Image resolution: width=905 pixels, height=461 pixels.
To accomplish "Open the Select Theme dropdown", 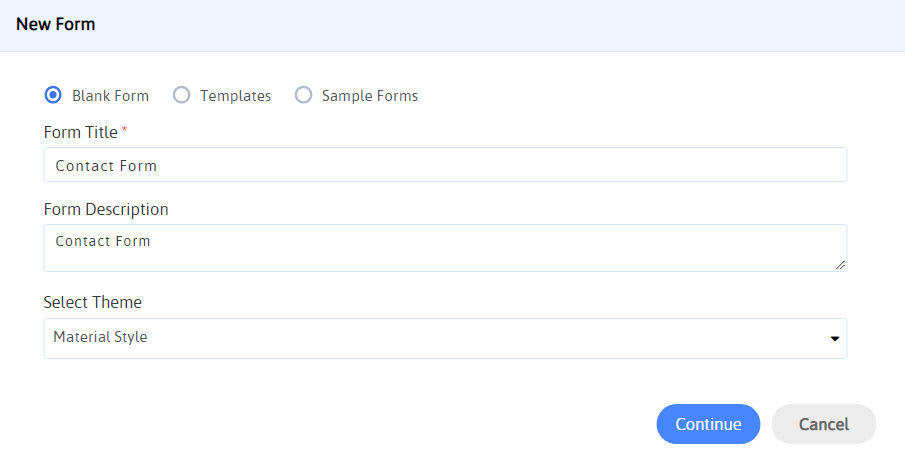I will click(x=445, y=338).
